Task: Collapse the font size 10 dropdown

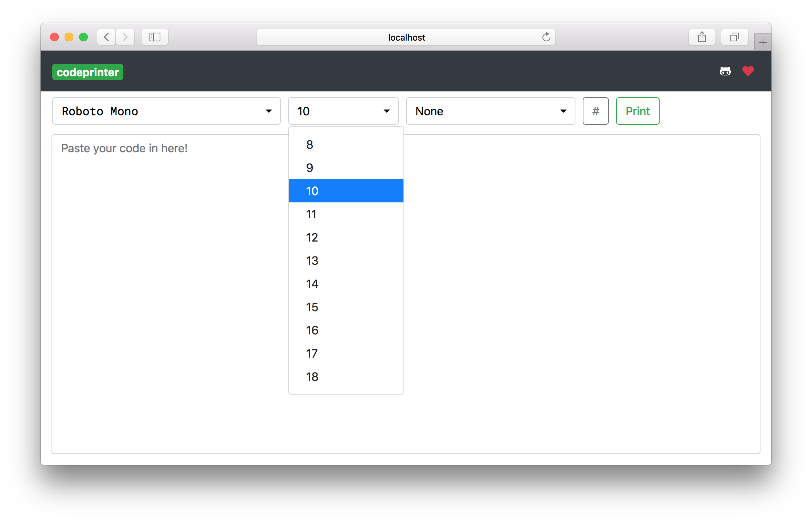Action: click(343, 111)
